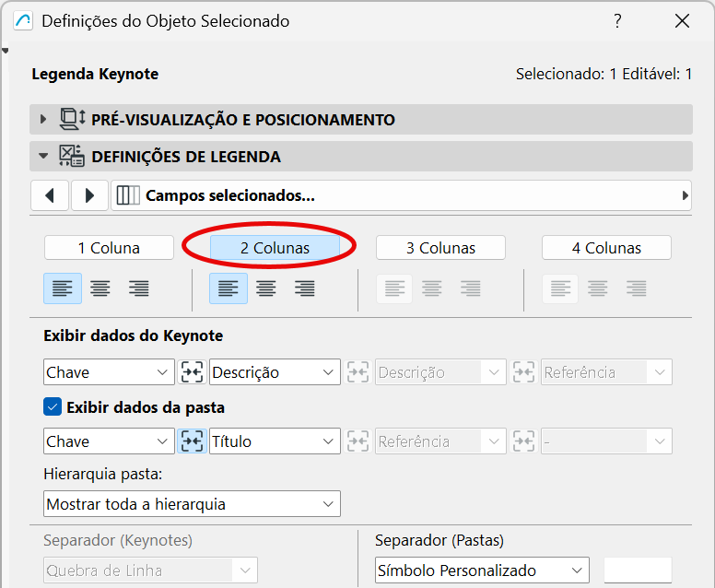The image size is (715, 588).
Task: Click merge icon before Keynote Referência column
Action: [x=523, y=372]
